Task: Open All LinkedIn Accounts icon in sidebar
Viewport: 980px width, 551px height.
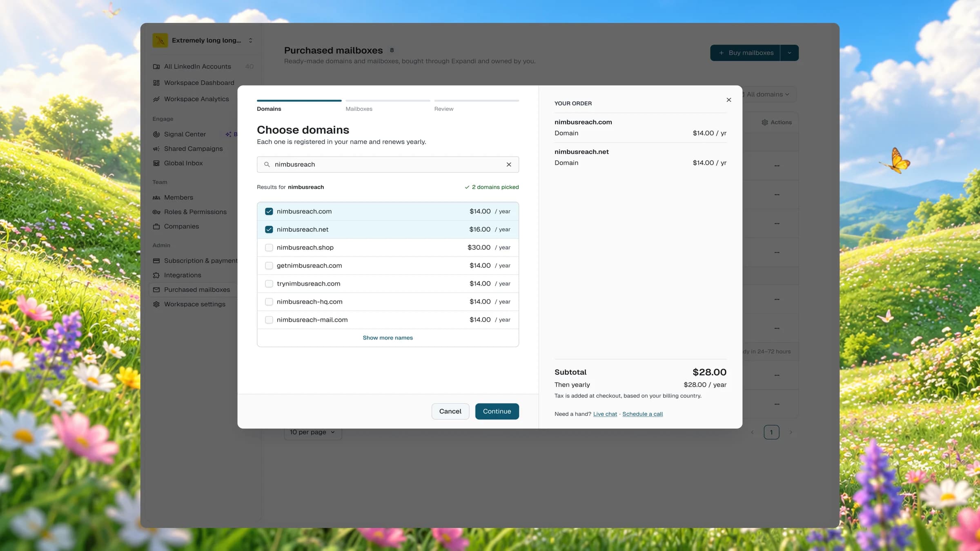Action: (x=156, y=67)
